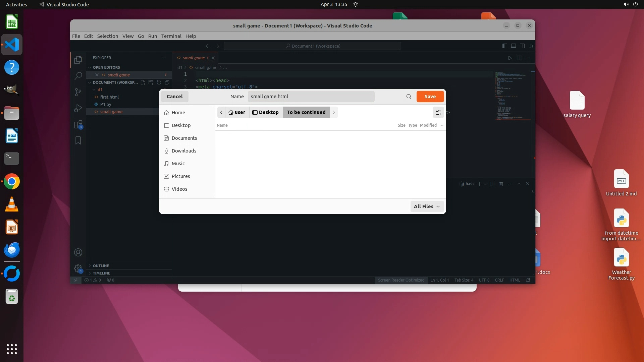The image size is (644, 362).
Task: Open Source Control view icon
Action: 78,92
